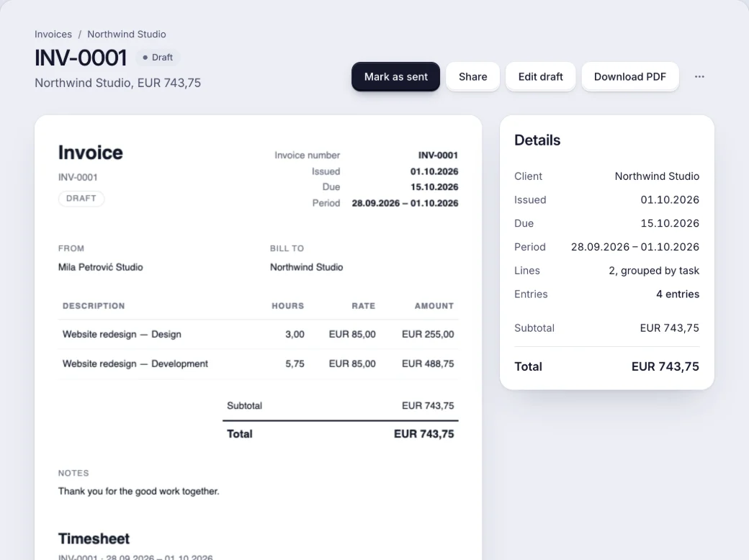Viewport: 749px width, 560px height.
Task: Click the Mark as sent button
Action: [395, 76]
